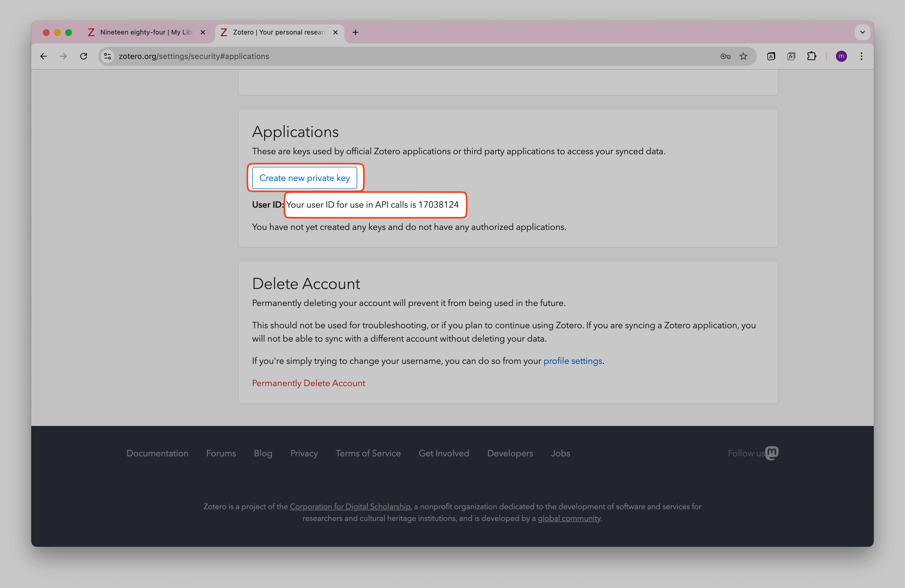This screenshot has height=588, width=905.
Task: Open the purple profile avatar
Action: pyautogui.click(x=841, y=56)
